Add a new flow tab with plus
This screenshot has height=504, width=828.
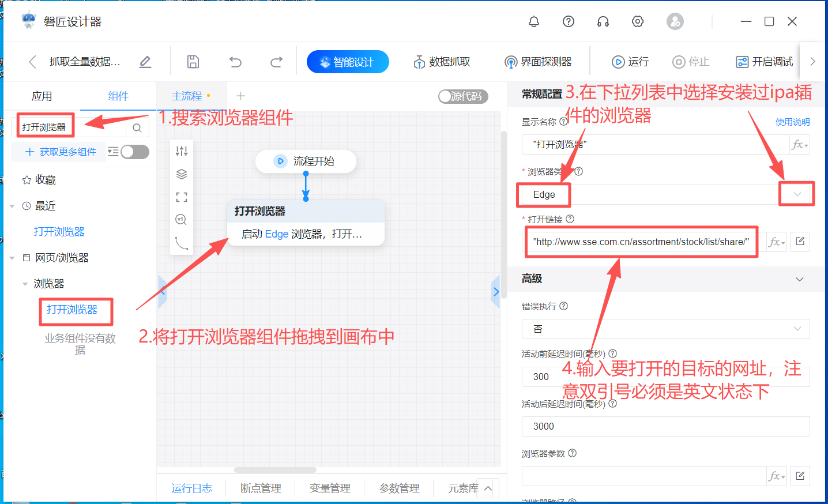241,96
